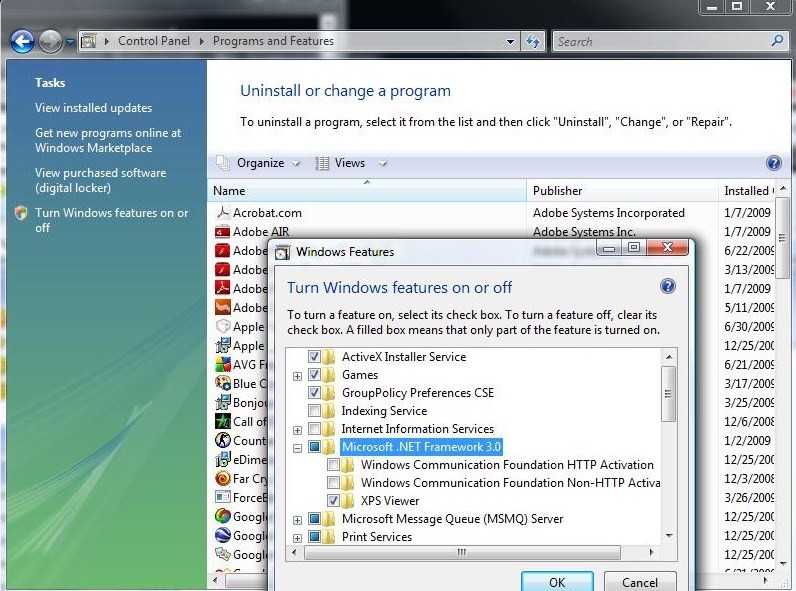The width and height of the screenshot is (796, 591).
Task: Expand the Games feature node
Action: (x=297, y=376)
